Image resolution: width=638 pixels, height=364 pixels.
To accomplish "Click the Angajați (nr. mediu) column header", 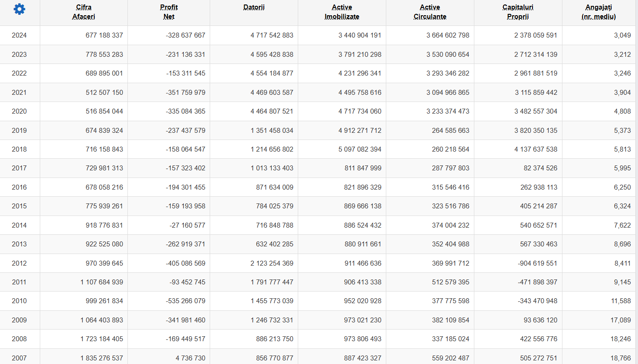I will [x=599, y=12].
